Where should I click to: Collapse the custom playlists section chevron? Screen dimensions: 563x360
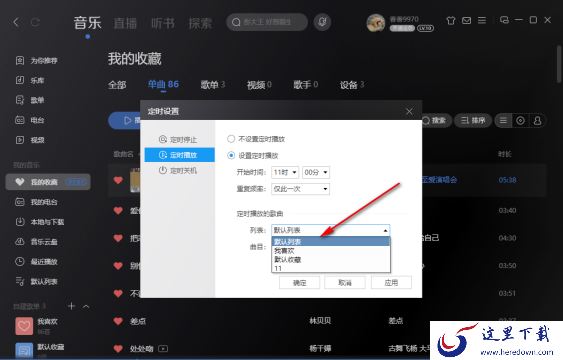click(x=86, y=306)
